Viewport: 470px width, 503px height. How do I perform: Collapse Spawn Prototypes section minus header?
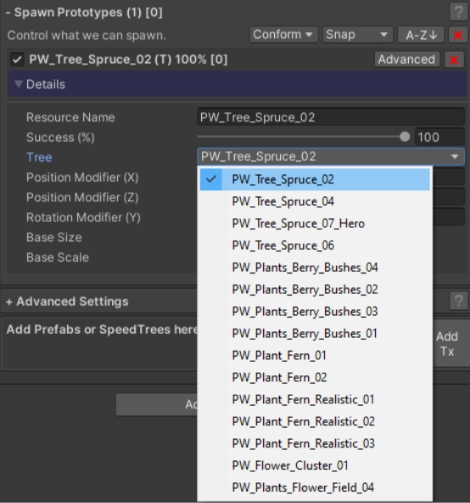[84, 13]
